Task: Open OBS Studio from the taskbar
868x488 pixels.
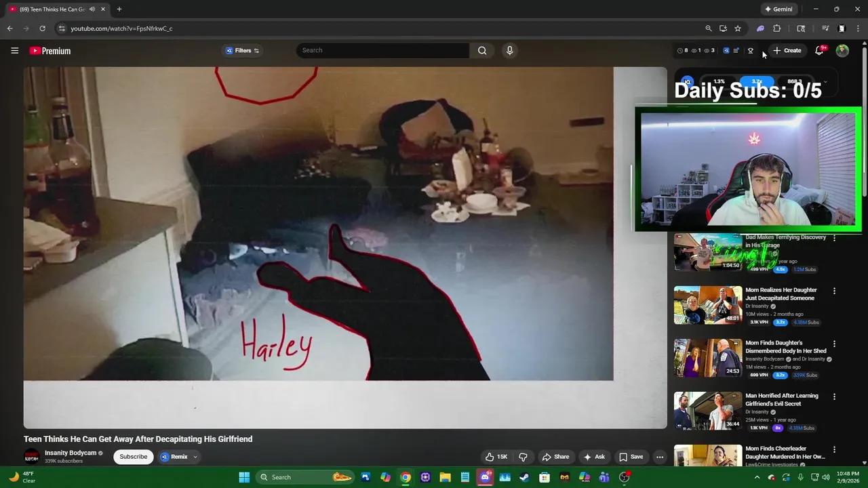Action: click(624, 477)
